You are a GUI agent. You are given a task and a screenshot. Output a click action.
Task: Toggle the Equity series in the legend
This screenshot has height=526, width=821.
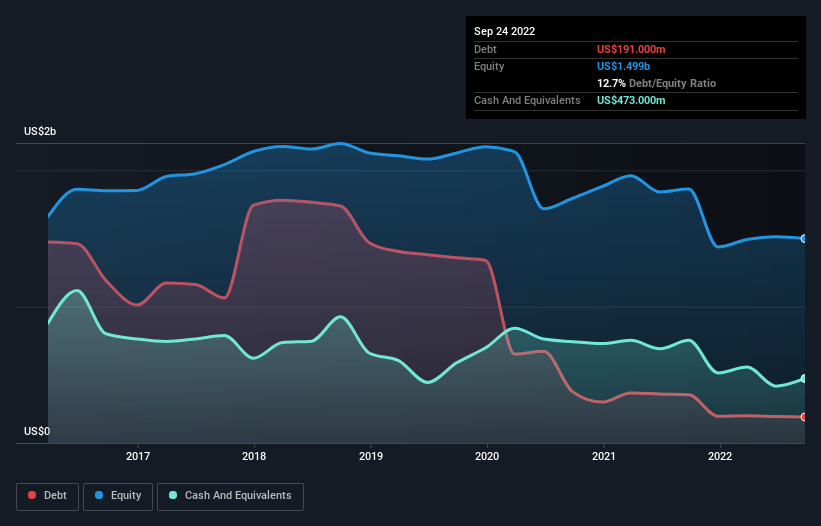tap(118, 496)
